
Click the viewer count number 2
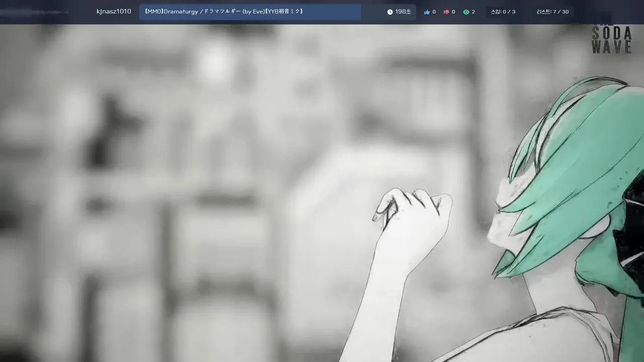point(473,12)
